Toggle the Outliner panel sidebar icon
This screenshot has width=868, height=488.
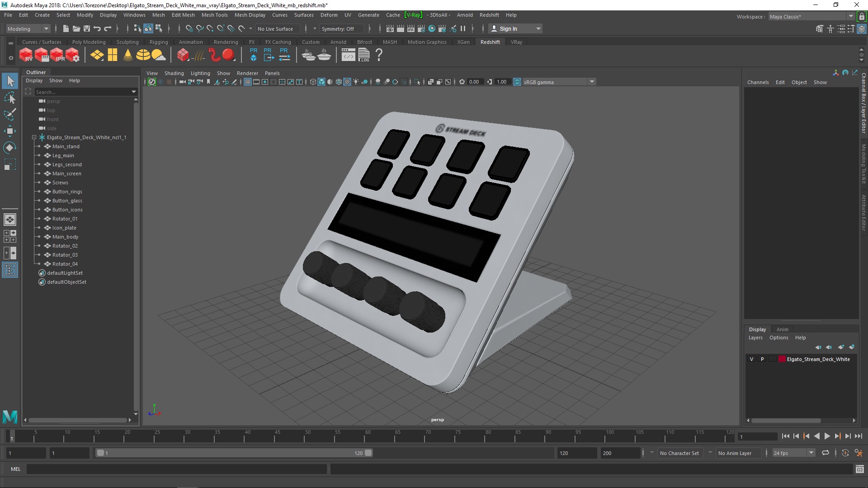pyautogui.click(x=10, y=270)
